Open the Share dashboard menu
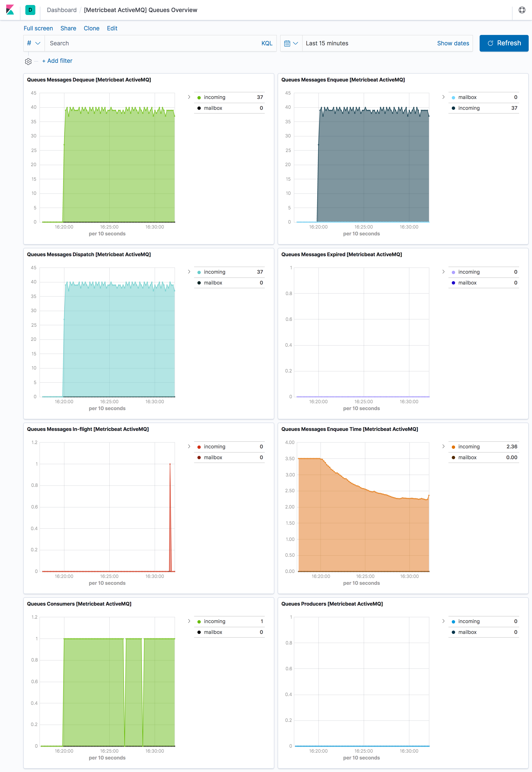532x772 pixels. pyautogui.click(x=69, y=28)
